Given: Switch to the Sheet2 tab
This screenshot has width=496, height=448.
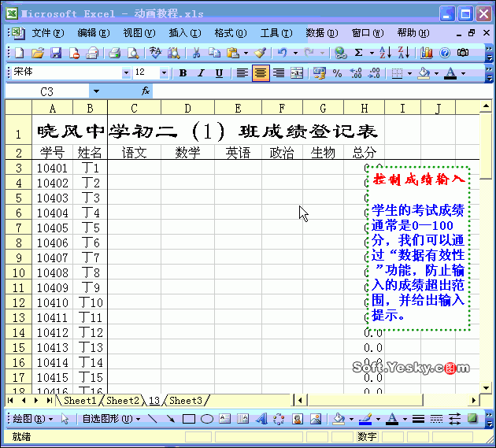Looking at the screenshot, I should pyautogui.click(x=122, y=401).
